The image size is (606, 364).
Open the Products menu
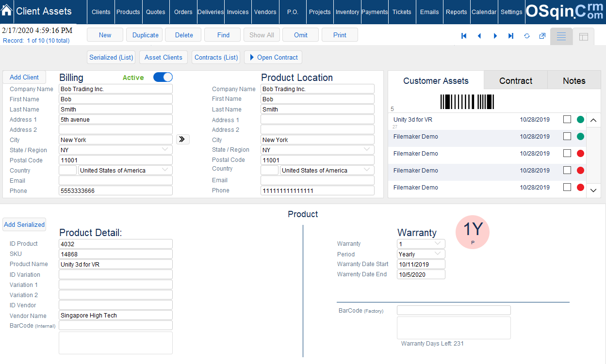[129, 12]
